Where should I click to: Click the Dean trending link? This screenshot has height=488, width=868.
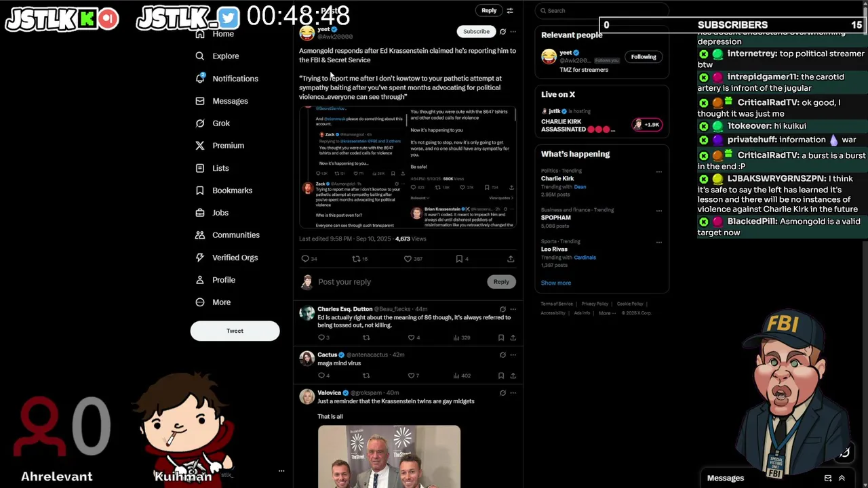[580, 187]
